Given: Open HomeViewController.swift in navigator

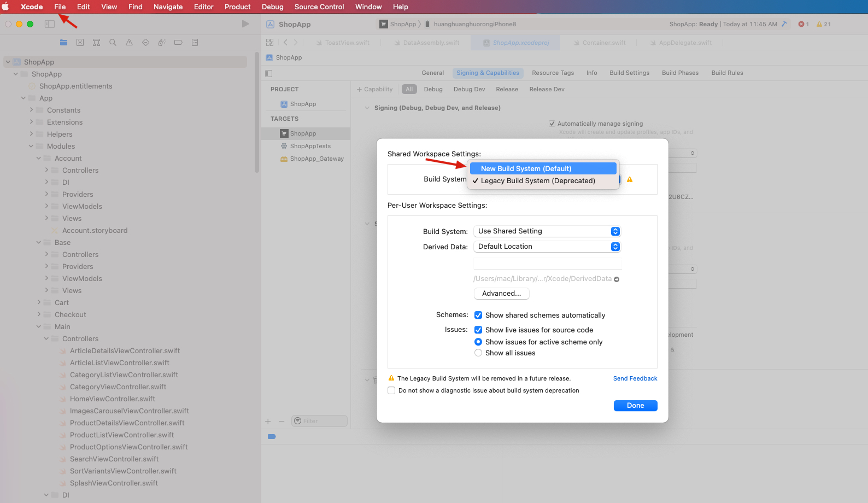Looking at the screenshot, I should (113, 399).
